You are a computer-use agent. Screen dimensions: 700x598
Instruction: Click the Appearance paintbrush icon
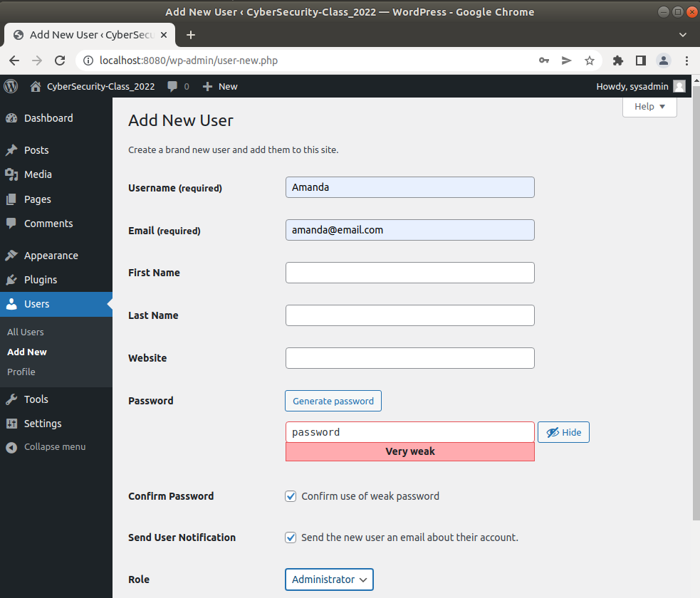click(11, 256)
